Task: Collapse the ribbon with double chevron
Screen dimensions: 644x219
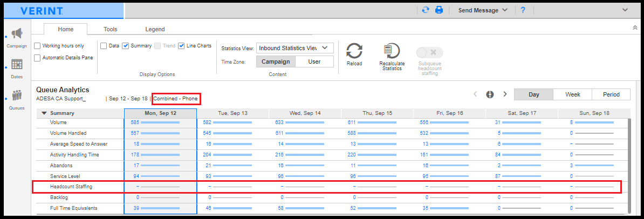Action: pyautogui.click(x=634, y=28)
